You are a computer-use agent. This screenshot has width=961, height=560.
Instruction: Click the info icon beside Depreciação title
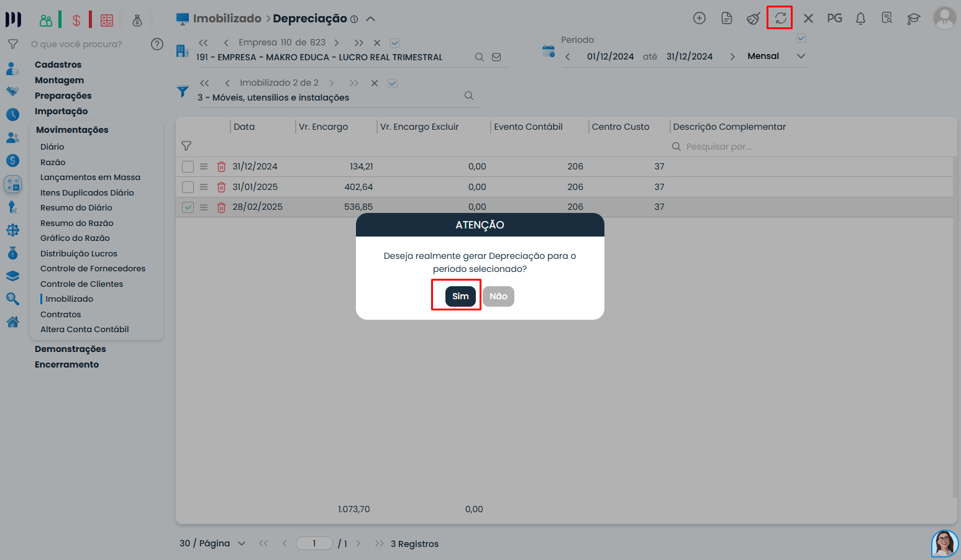click(354, 19)
